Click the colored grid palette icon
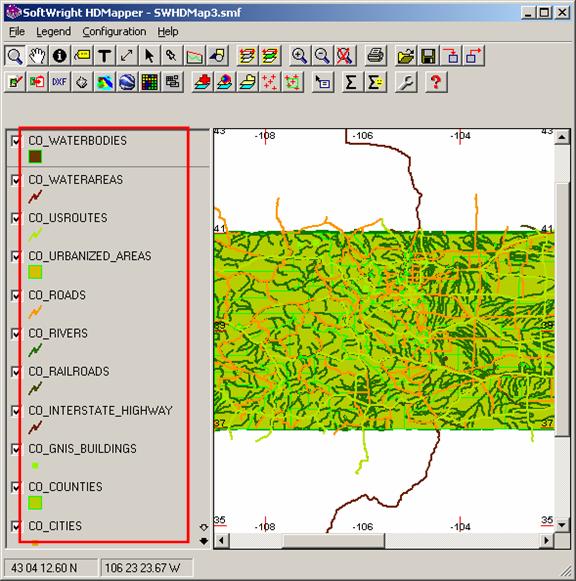Image resolution: width=576 pixels, height=581 pixels. [x=149, y=82]
